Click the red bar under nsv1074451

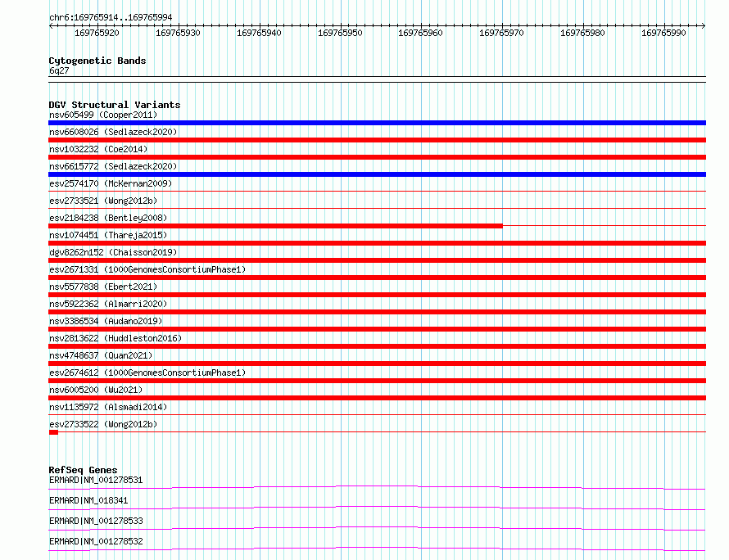(377, 243)
